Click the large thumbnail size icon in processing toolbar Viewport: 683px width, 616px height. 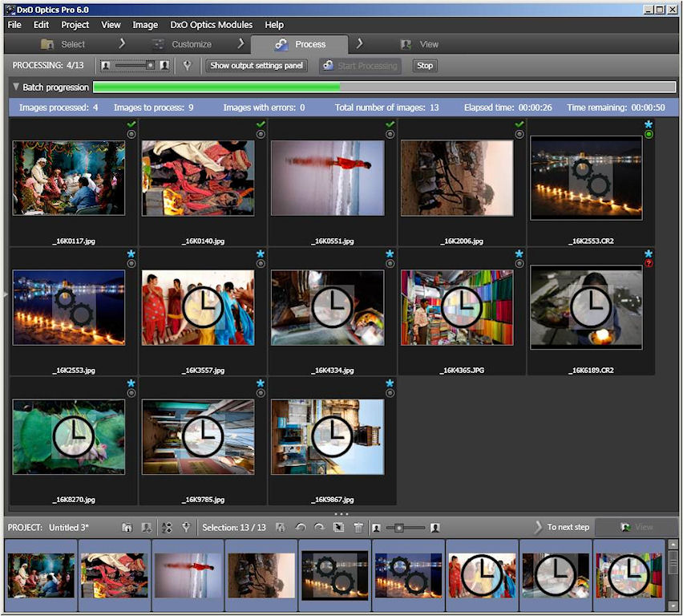164,66
